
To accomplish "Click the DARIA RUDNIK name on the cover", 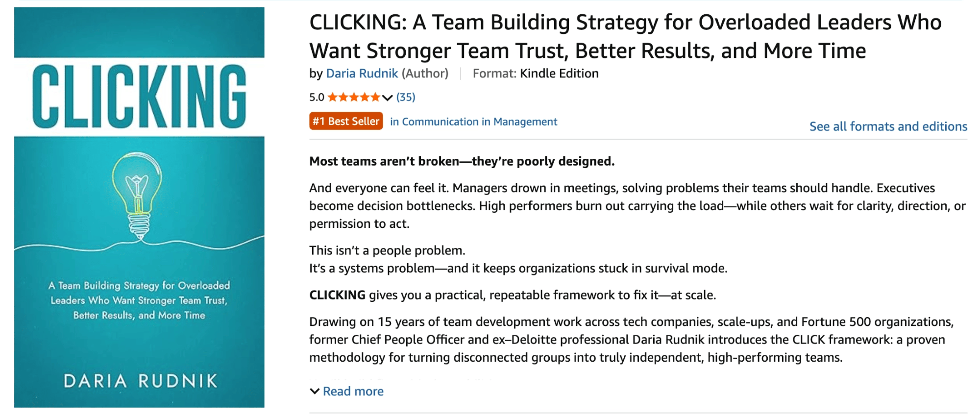I will 140,381.
